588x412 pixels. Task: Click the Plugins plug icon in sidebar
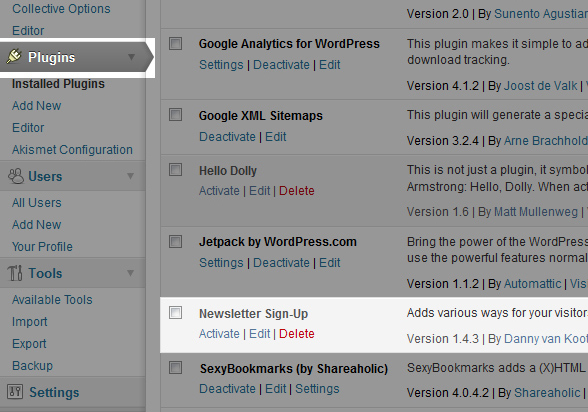coord(14,57)
